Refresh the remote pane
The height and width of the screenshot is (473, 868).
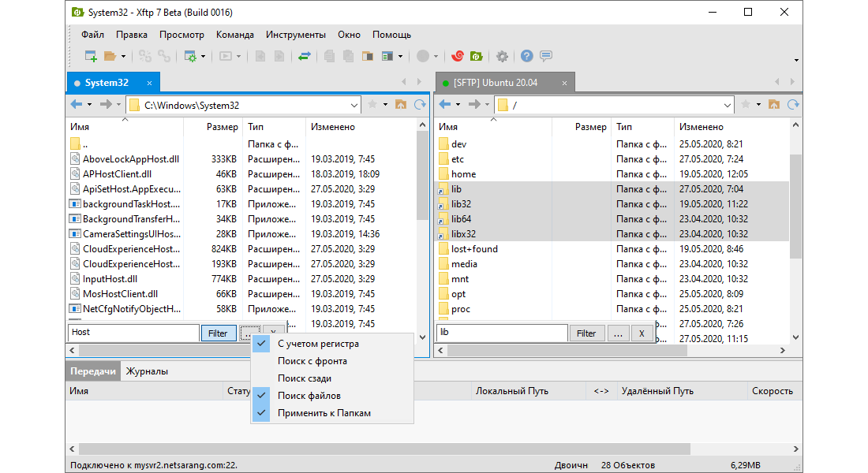(x=793, y=105)
